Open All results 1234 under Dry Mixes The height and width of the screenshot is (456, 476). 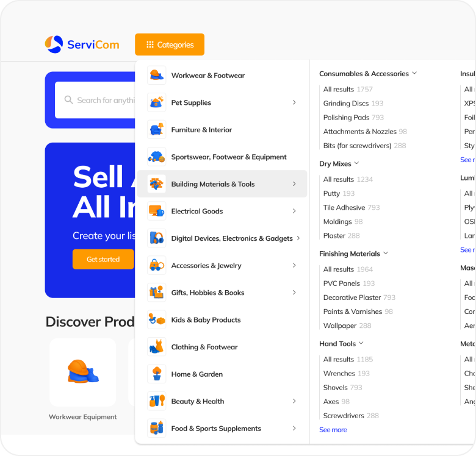[348, 179]
